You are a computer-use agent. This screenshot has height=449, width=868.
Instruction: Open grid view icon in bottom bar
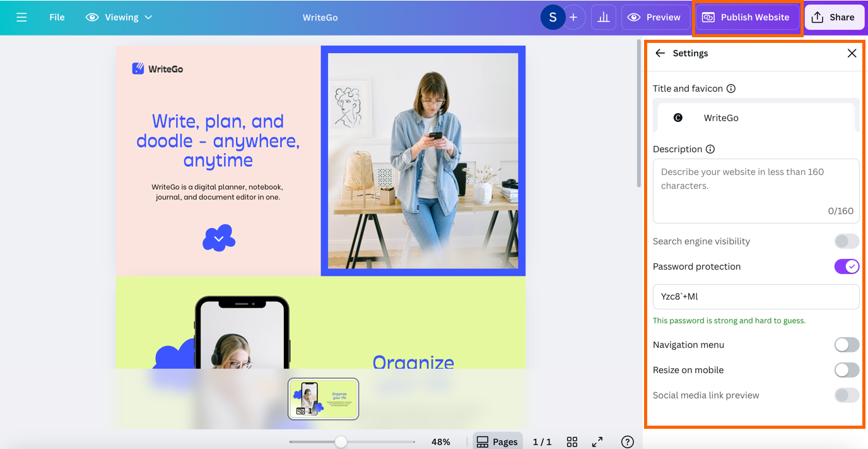572,441
